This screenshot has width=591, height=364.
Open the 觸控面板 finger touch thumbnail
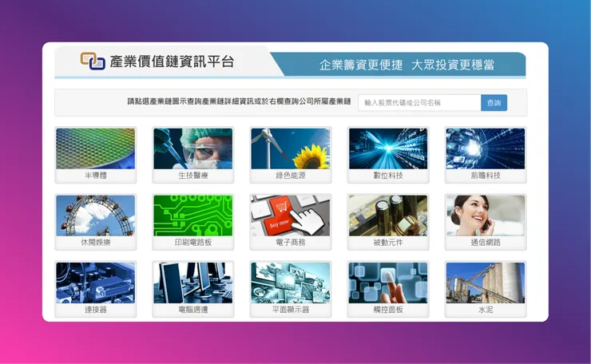(388, 283)
